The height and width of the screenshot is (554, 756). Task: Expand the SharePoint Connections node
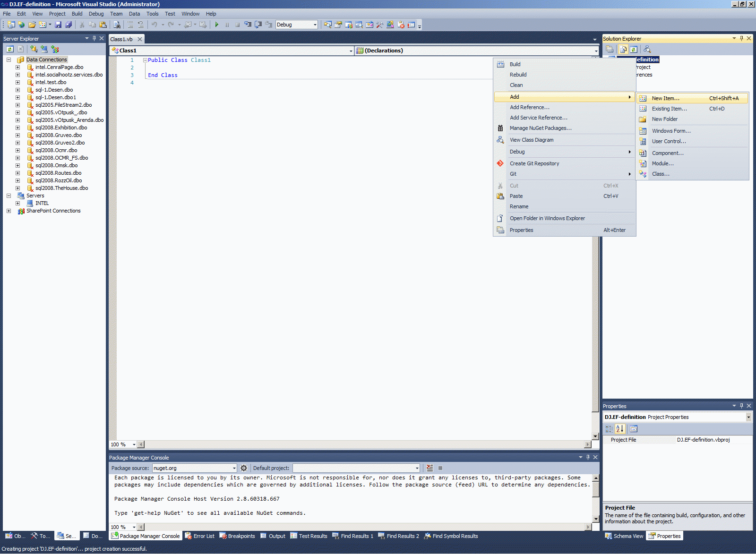pos(9,211)
